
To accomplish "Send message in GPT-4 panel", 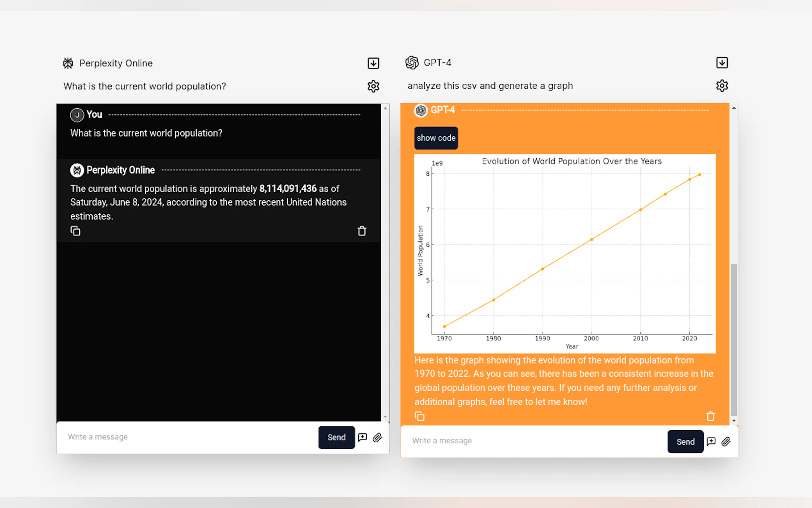I will 685,441.
